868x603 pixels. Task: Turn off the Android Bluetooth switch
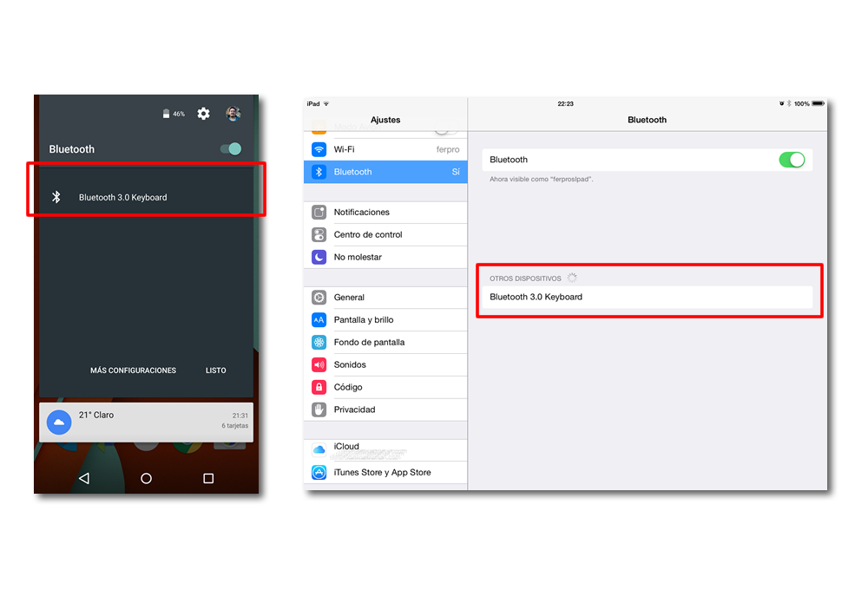click(231, 149)
